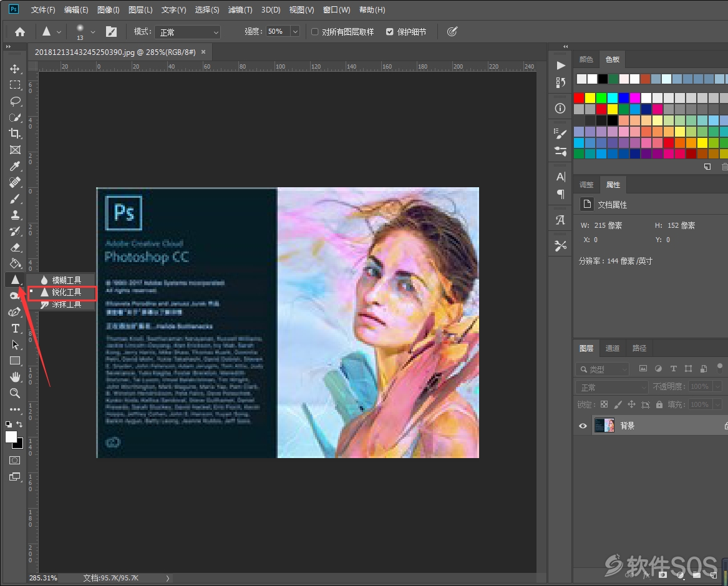Image resolution: width=728 pixels, height=586 pixels.
Task: Go to the Home screen icon
Action: [20, 32]
